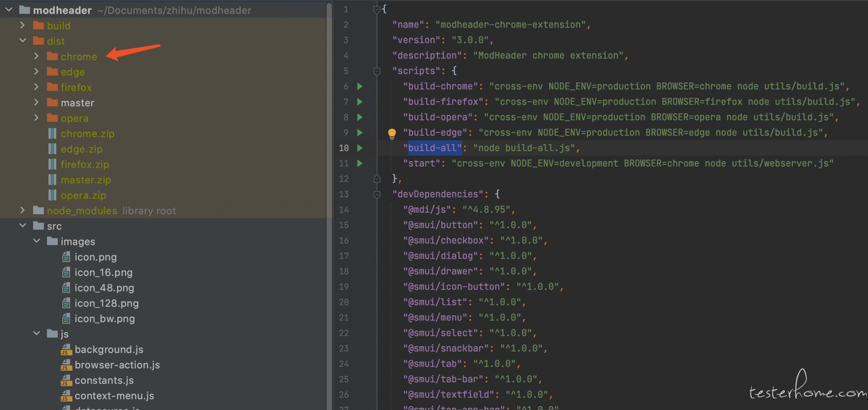This screenshot has height=410, width=868.
Task: Run the build-edge script gutter arrow
Action: pyautogui.click(x=360, y=133)
